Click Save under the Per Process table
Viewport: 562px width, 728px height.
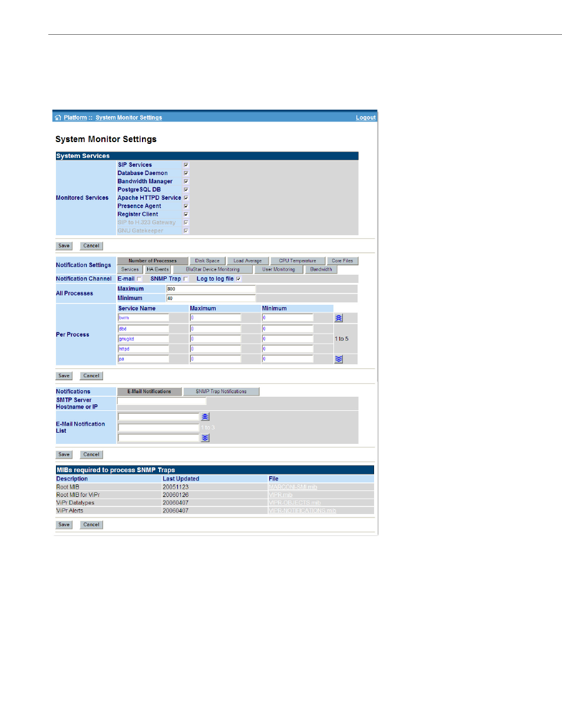64,375
